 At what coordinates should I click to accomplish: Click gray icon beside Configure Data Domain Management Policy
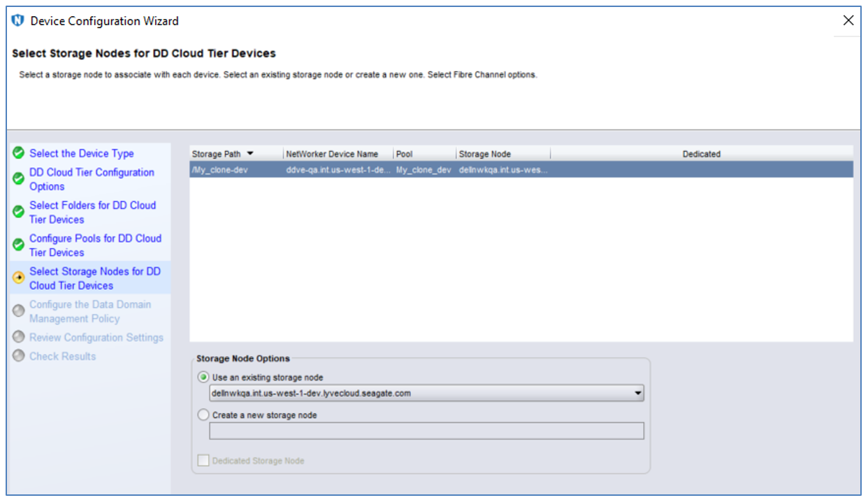tap(19, 311)
